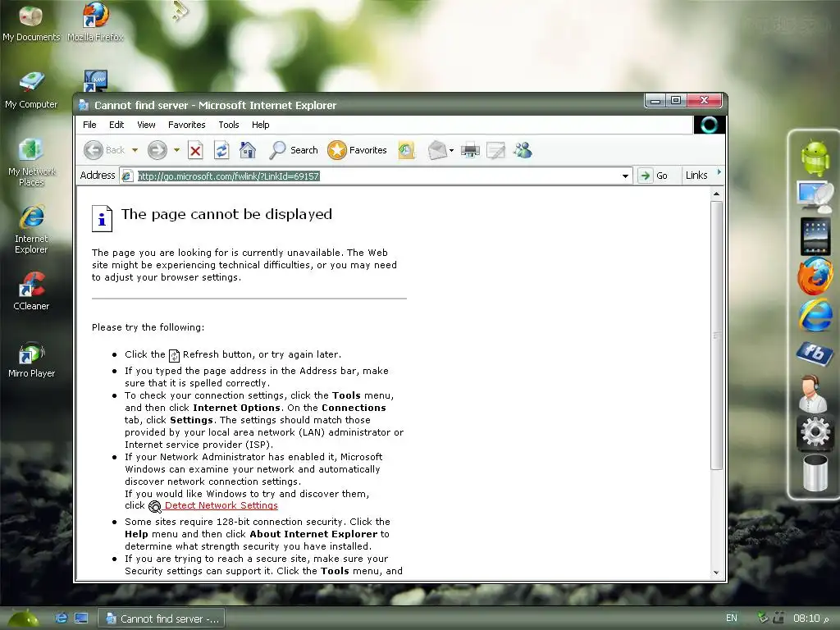The width and height of the screenshot is (840, 630).
Task: Click the Back navigation button
Action: click(x=105, y=151)
